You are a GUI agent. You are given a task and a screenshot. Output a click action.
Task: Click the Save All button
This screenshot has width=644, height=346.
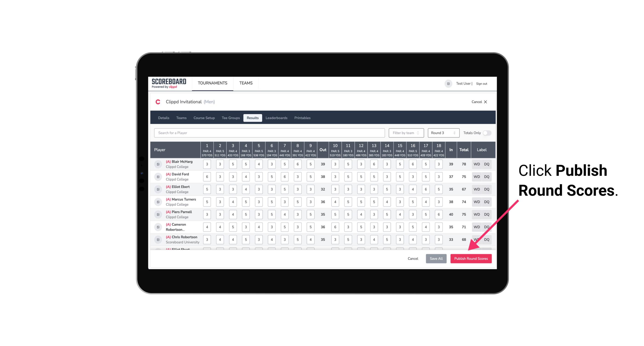point(436,258)
